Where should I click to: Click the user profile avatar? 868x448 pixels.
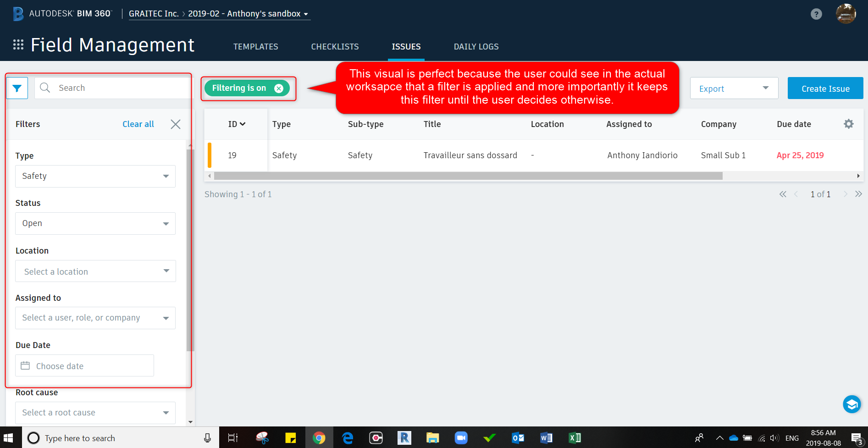click(x=846, y=14)
